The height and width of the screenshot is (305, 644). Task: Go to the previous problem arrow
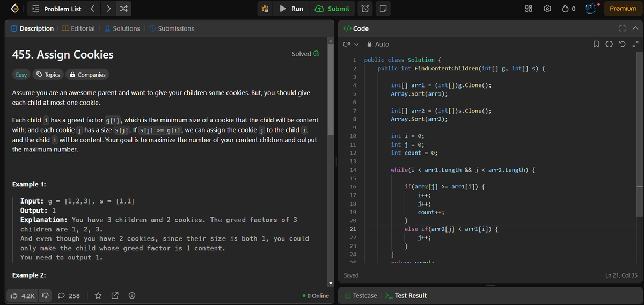(92, 9)
